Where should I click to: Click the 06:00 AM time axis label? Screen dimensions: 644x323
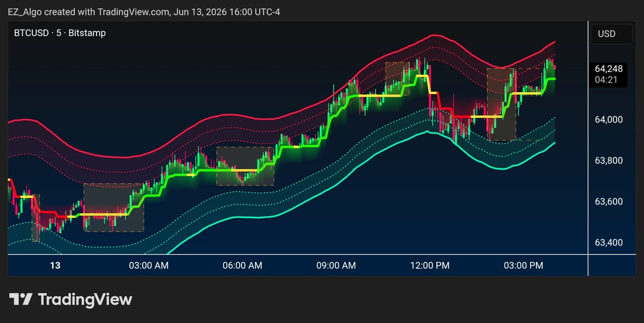242,265
